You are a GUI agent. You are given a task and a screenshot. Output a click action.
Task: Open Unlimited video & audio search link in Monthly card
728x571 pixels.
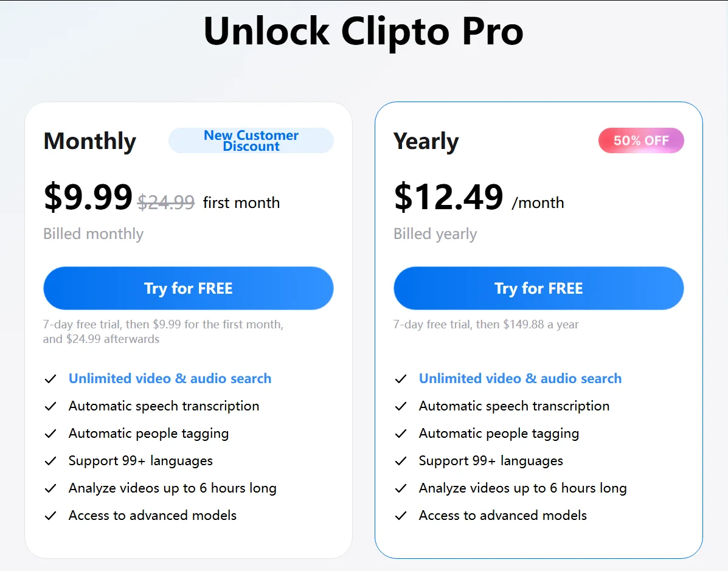coord(170,378)
